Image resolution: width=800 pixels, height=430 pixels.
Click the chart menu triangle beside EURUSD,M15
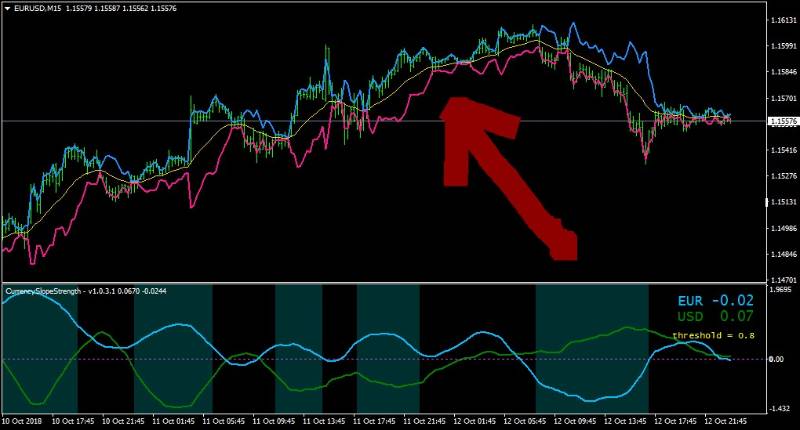point(7,9)
